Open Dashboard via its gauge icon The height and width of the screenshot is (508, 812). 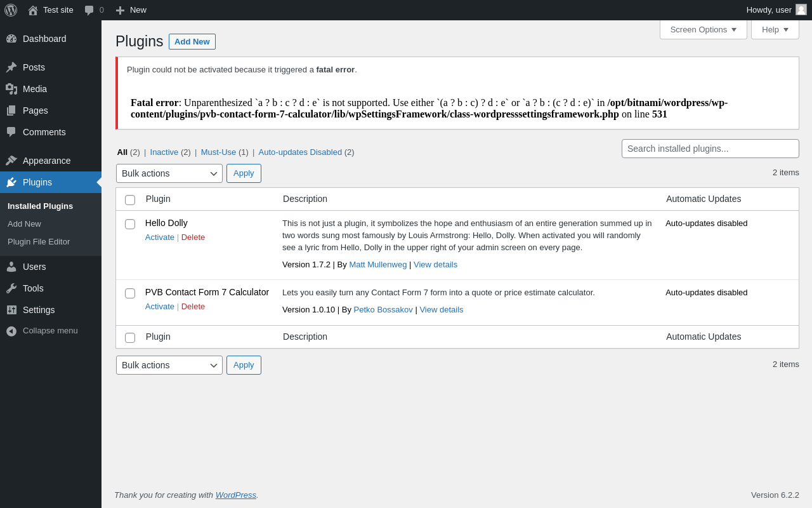pyautogui.click(x=11, y=39)
